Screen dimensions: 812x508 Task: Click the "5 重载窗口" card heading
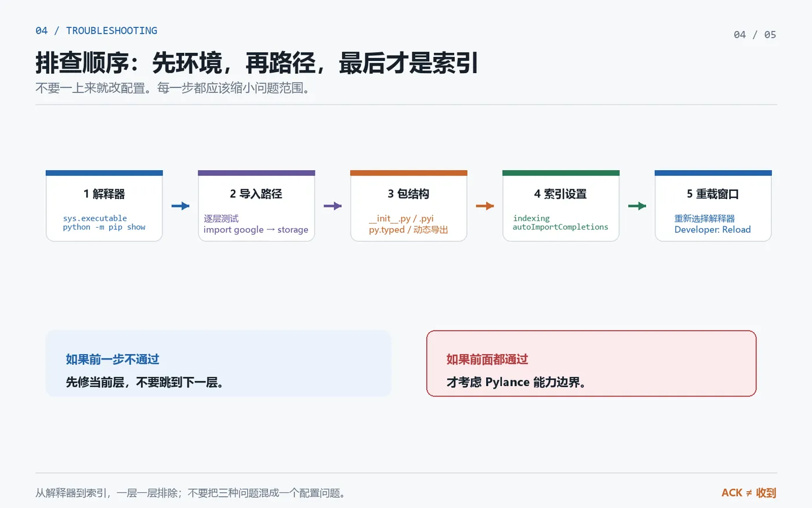pyautogui.click(x=713, y=194)
